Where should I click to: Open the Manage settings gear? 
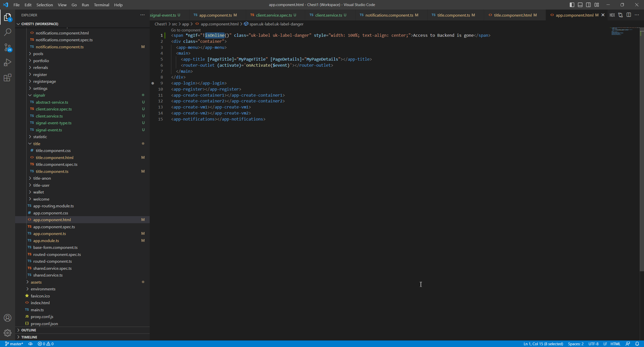8,333
